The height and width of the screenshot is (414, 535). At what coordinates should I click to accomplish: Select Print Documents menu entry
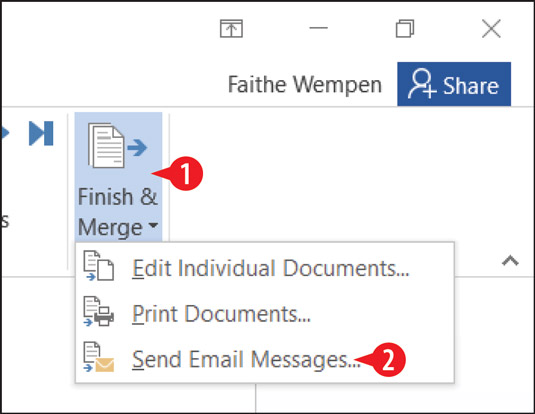pyautogui.click(x=265, y=314)
